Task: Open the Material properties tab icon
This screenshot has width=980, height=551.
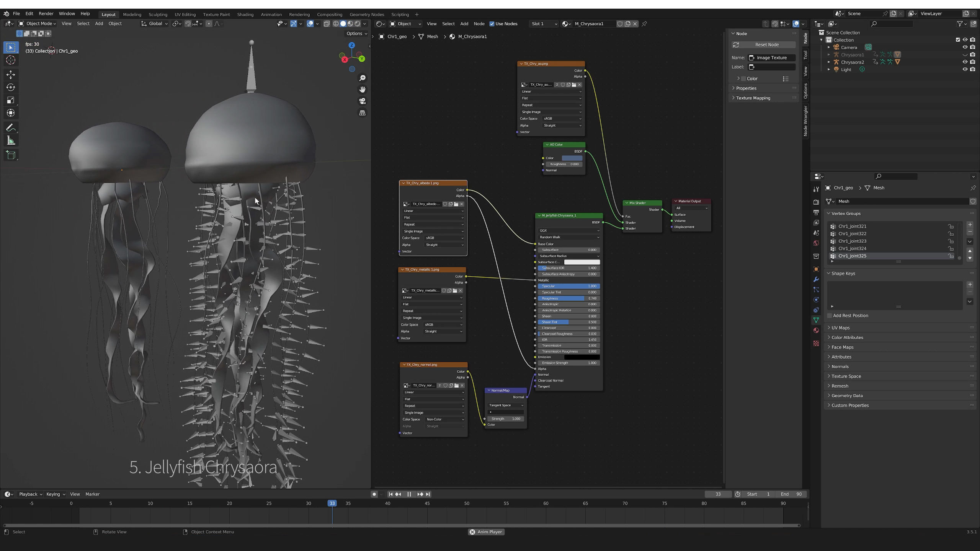Action: [x=816, y=330]
